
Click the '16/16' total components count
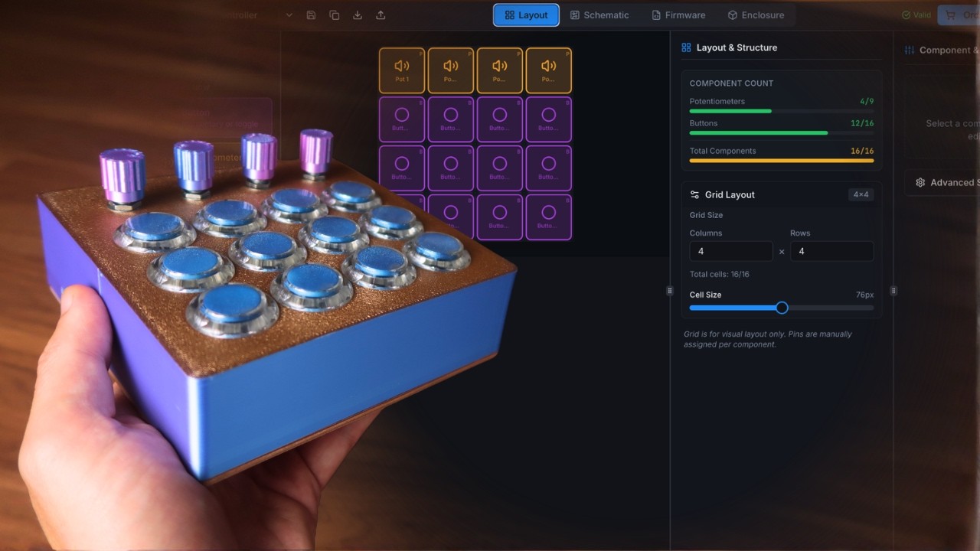(x=862, y=151)
